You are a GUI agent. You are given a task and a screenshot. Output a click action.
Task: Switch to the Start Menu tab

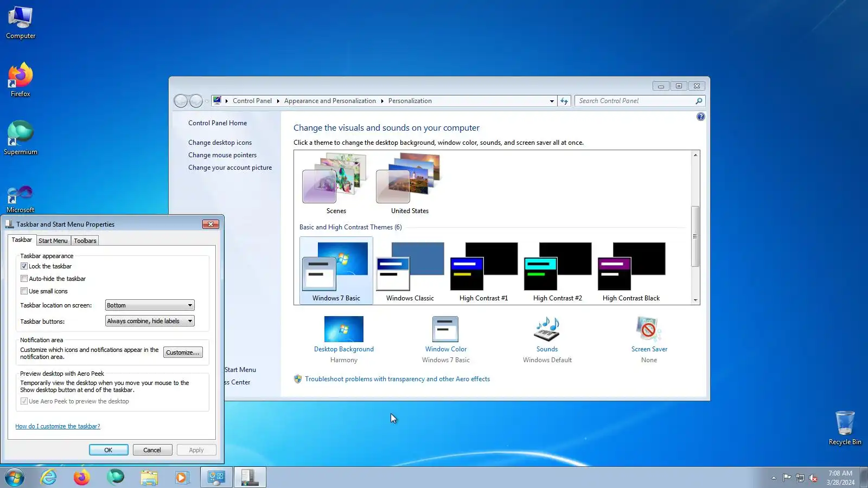click(x=53, y=241)
